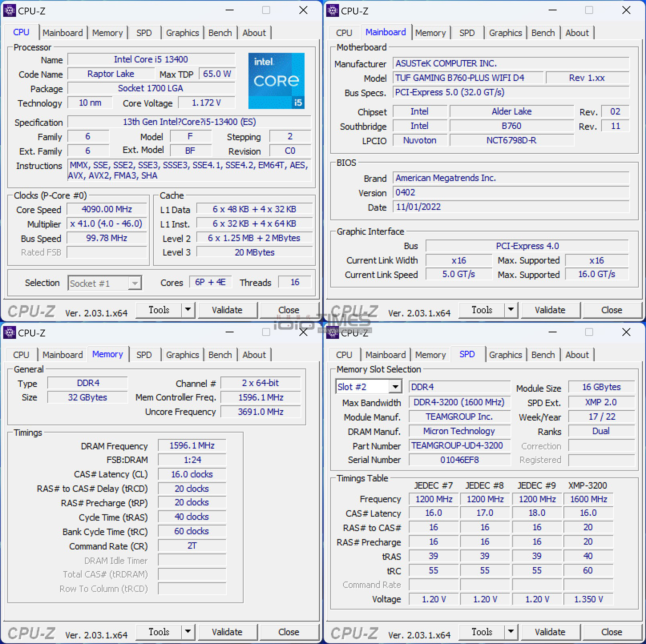The image size is (646, 644).
Task: Select the CPU tab in the SPD window
Action: point(344,355)
